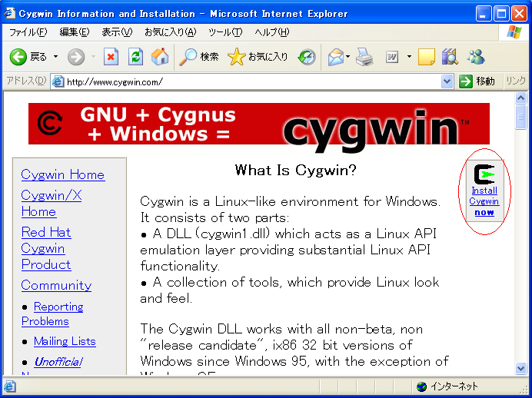Close the Internet Explorer window
Image resolution: width=532 pixels, height=398 pixels.
[x=520, y=14]
